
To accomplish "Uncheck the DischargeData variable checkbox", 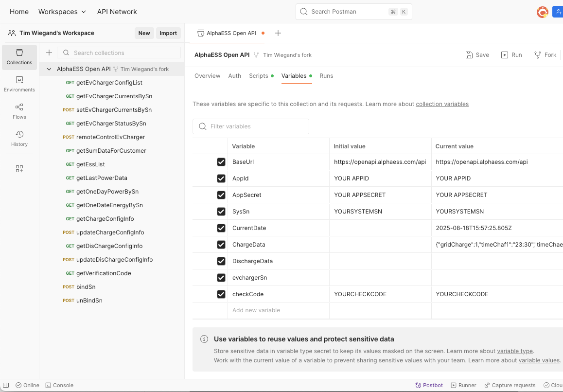I will (221, 261).
